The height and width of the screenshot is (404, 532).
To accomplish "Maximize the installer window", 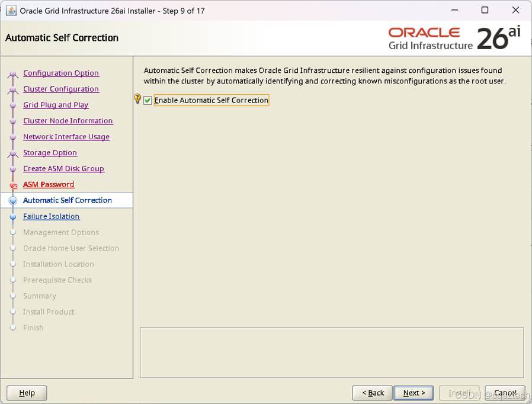I will point(485,10).
